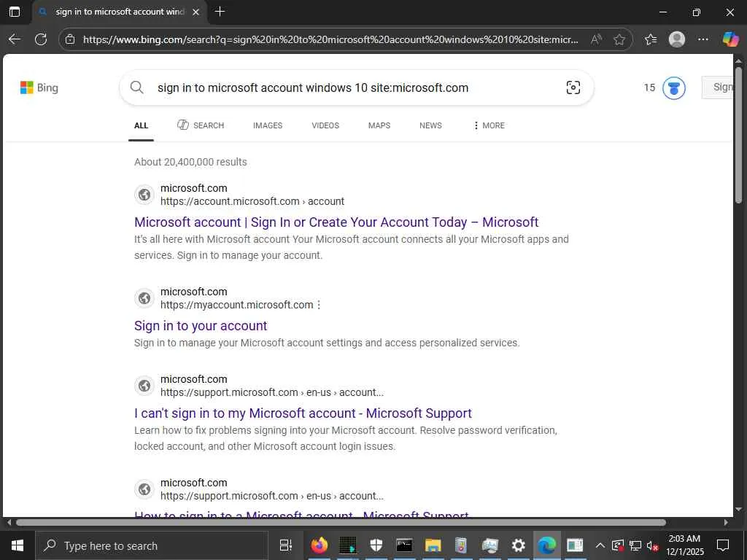Click the scroll down arrow button
Viewport: 747px width, 560px height.
click(x=739, y=510)
